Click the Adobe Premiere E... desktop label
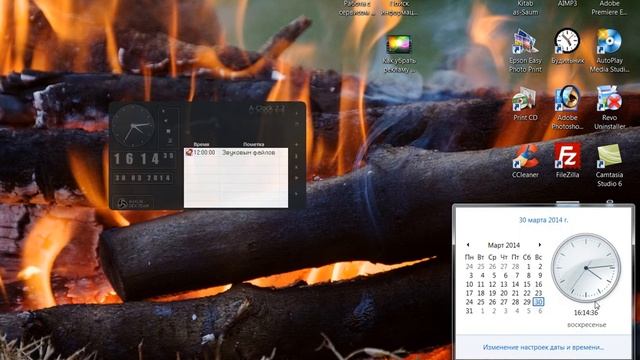Screen dimensions: 640x360 pos(609,8)
